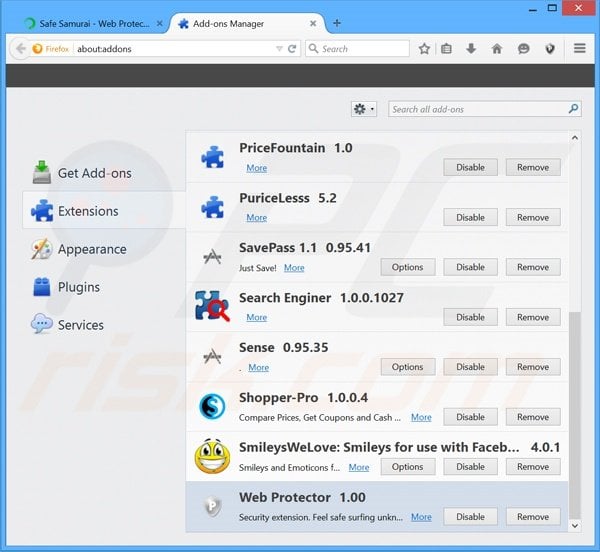Click the SavePass extension icon
The width and height of the screenshot is (600, 552).
[x=212, y=256]
